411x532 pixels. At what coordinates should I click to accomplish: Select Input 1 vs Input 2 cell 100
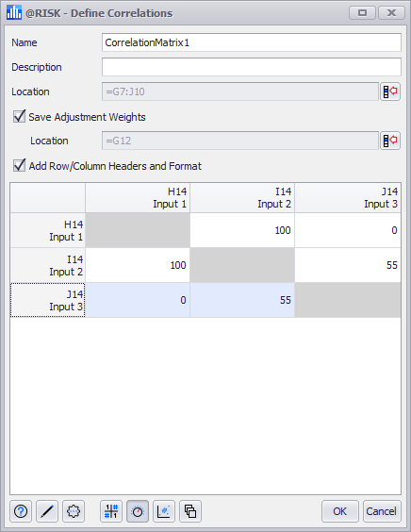tap(242, 230)
